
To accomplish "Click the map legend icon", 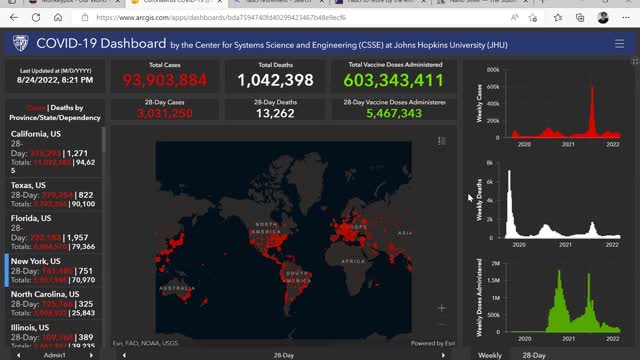I will (442, 141).
